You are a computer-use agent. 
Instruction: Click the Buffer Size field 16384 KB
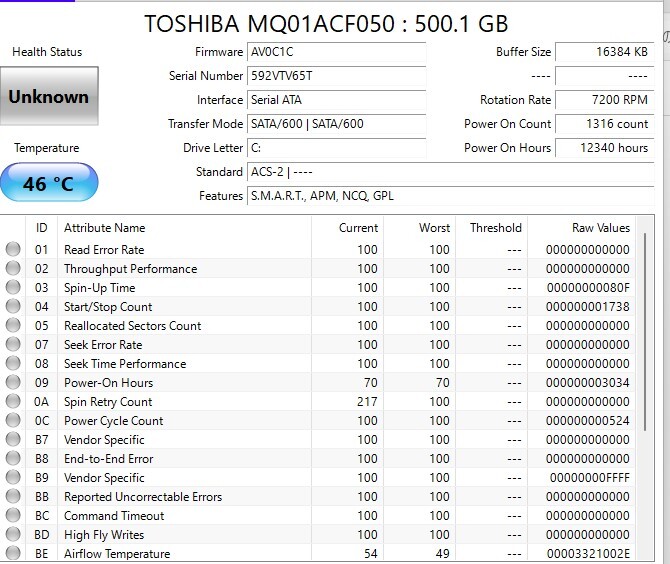(x=605, y=52)
